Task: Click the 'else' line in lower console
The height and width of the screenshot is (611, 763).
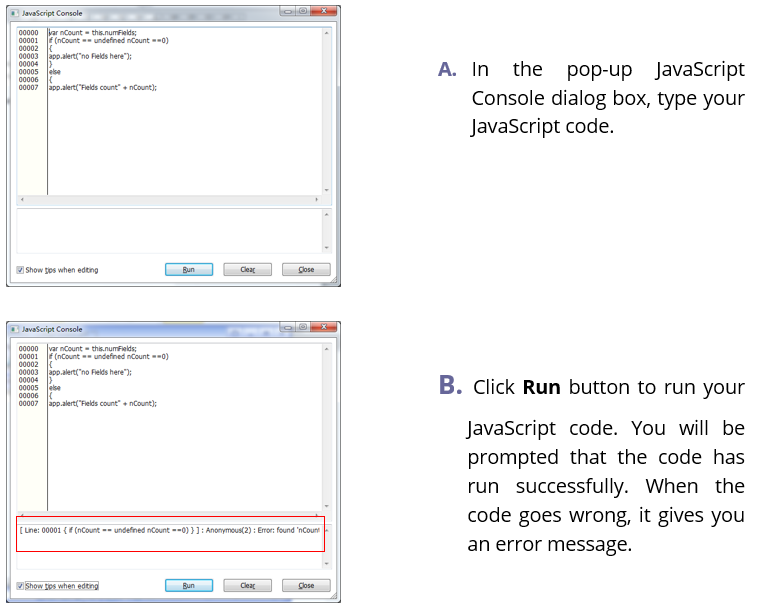Action: coord(54,388)
